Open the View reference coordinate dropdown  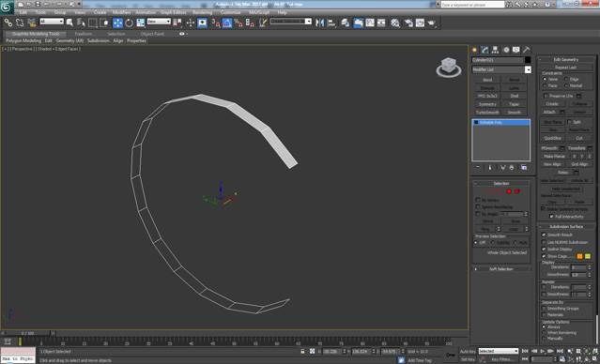159,22
